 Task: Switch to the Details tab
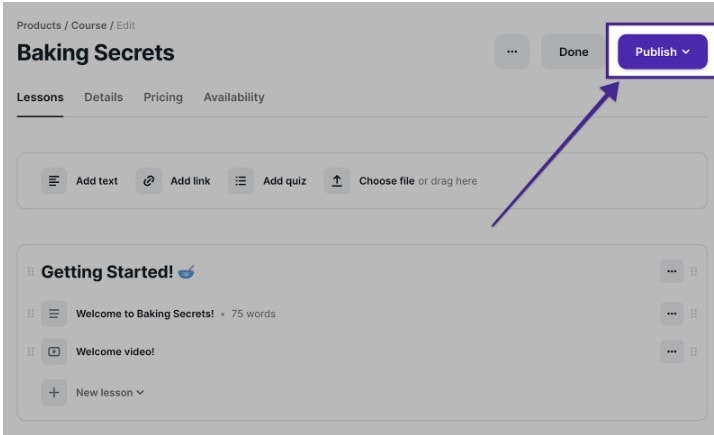click(103, 98)
